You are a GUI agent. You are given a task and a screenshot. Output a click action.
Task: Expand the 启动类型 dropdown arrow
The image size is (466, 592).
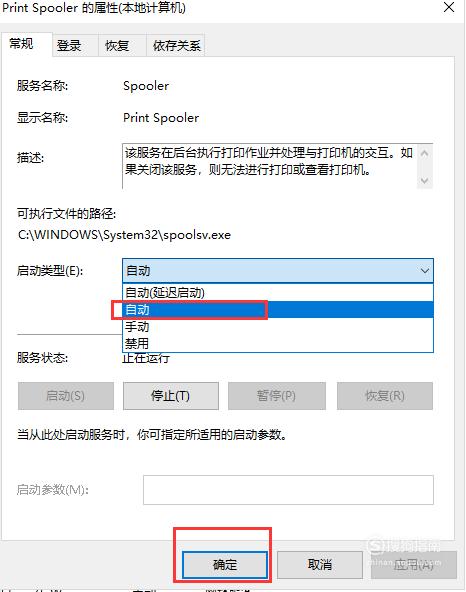(424, 271)
